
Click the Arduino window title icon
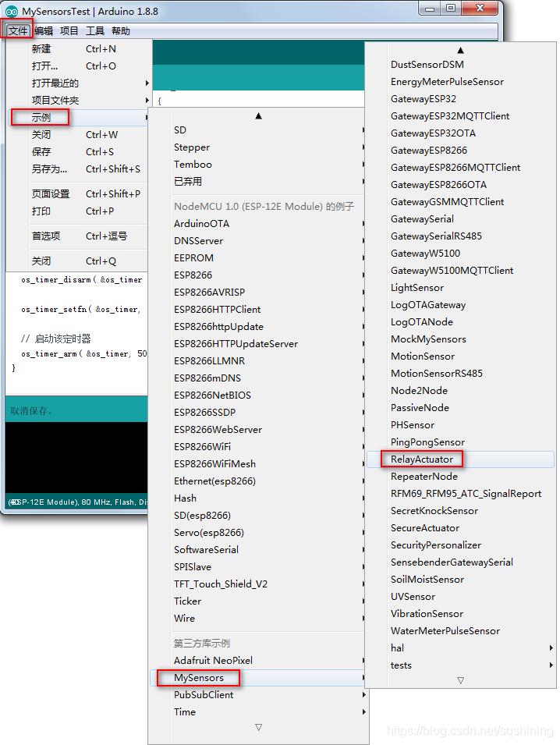(12, 12)
